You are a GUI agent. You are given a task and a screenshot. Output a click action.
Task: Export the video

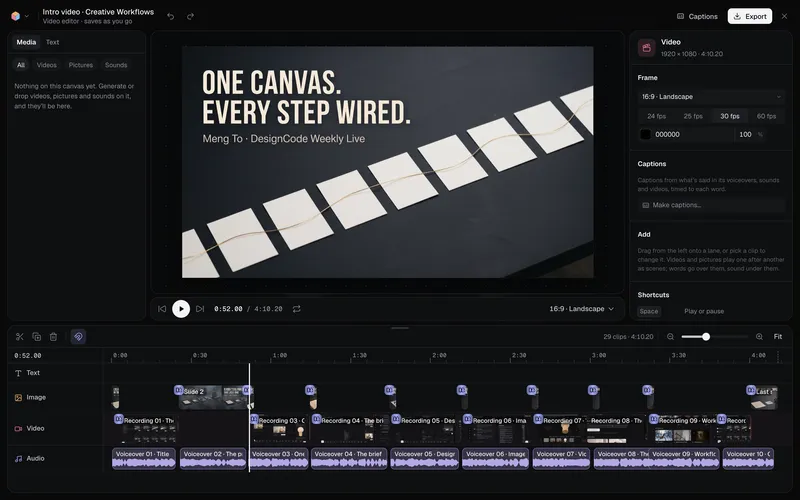749,16
